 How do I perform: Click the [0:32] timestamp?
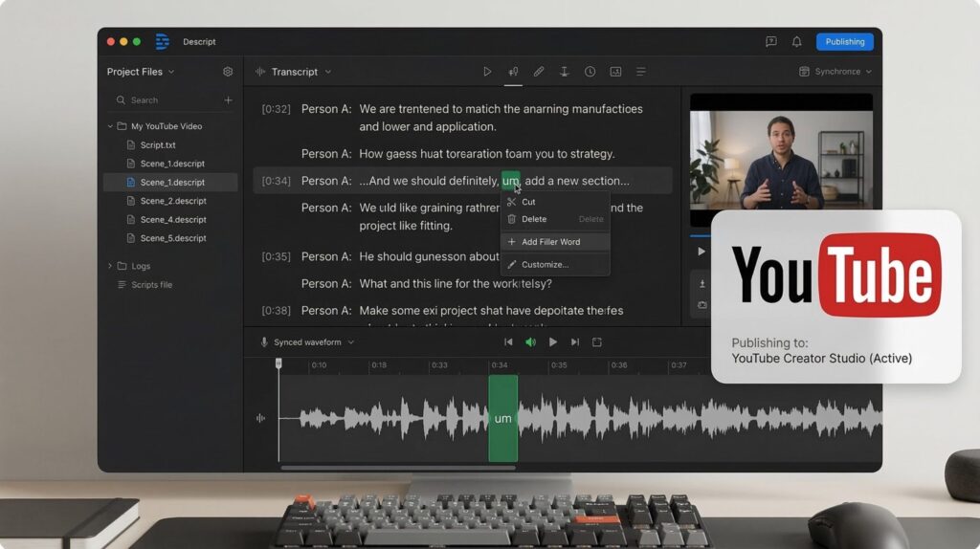(276, 109)
